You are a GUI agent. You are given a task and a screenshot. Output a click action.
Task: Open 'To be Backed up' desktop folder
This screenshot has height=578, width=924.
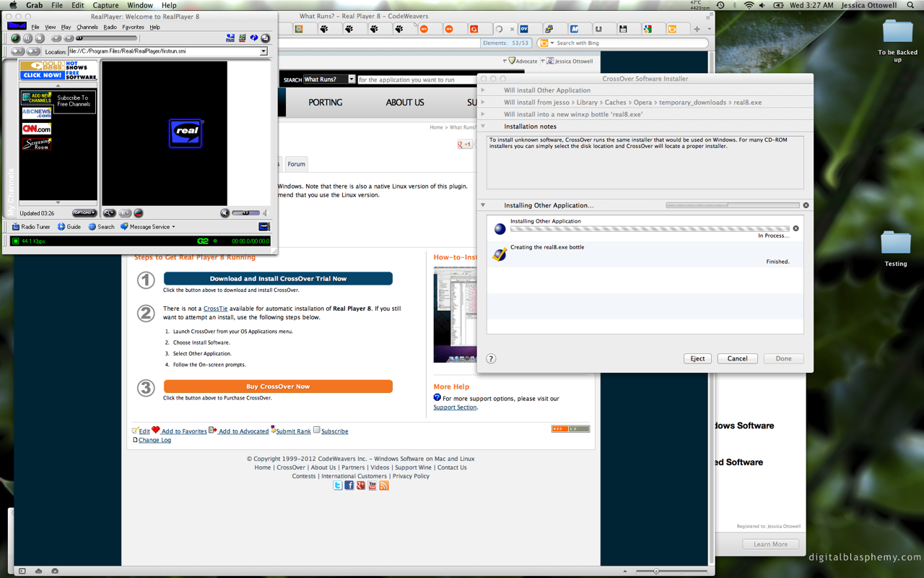tap(897, 40)
